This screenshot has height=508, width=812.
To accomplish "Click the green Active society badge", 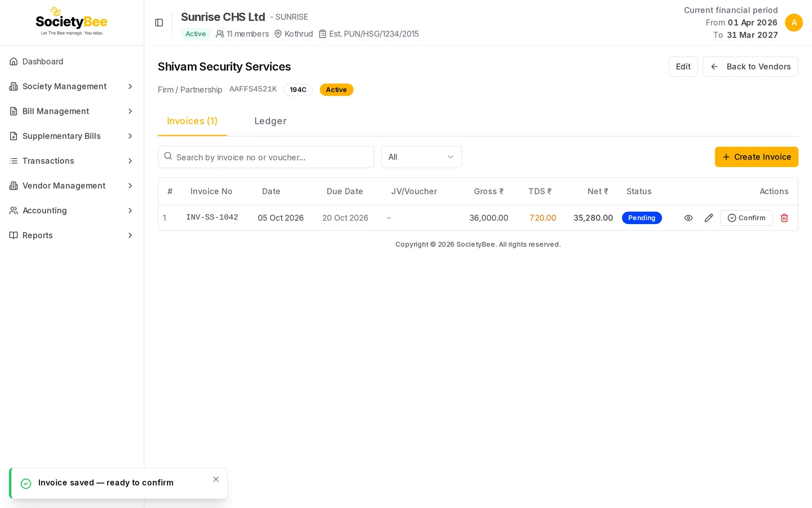I will pos(195,34).
